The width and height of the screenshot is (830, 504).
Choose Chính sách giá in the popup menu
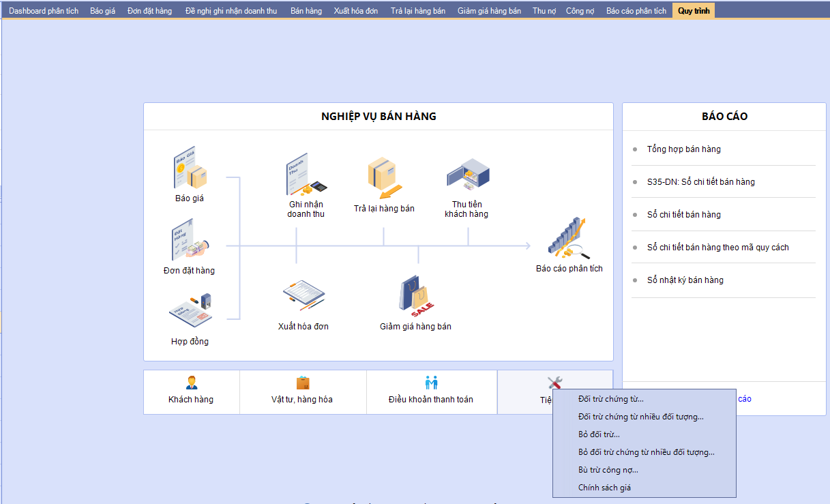tap(604, 488)
